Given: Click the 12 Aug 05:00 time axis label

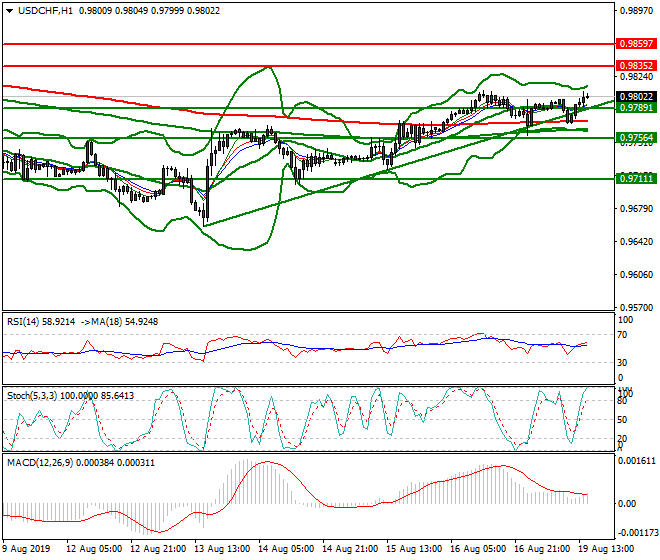Looking at the screenshot, I should point(94,549).
